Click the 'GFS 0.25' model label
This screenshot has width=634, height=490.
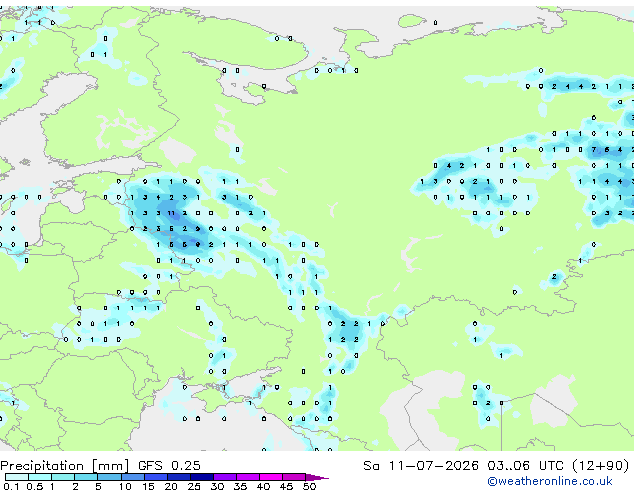pos(169,466)
